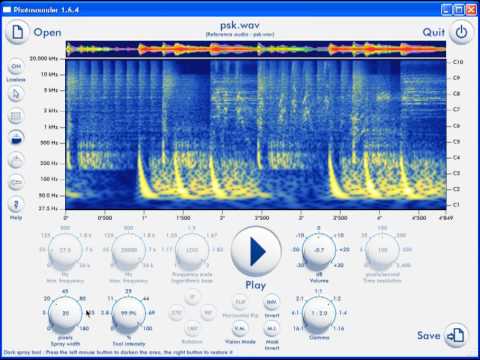Click the Open file document icon
This screenshot has height=360, width=480.
pyautogui.click(x=17, y=33)
